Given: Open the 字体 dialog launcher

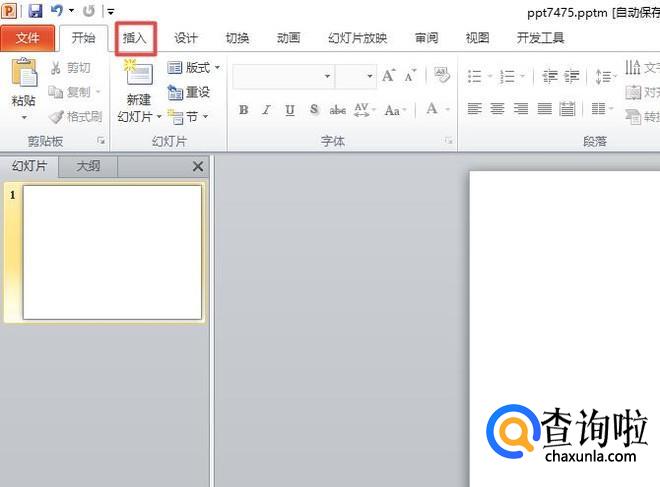Looking at the screenshot, I should [449, 141].
